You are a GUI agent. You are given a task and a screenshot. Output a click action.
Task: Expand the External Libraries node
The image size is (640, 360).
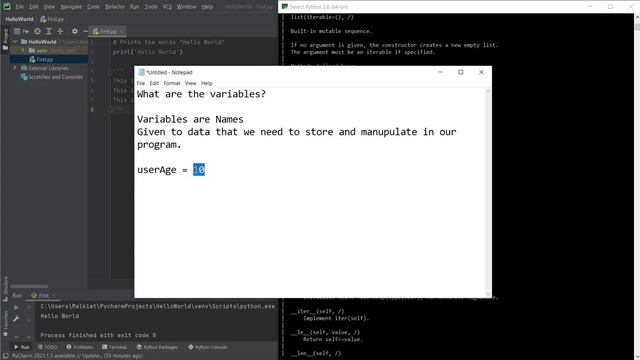(16, 68)
